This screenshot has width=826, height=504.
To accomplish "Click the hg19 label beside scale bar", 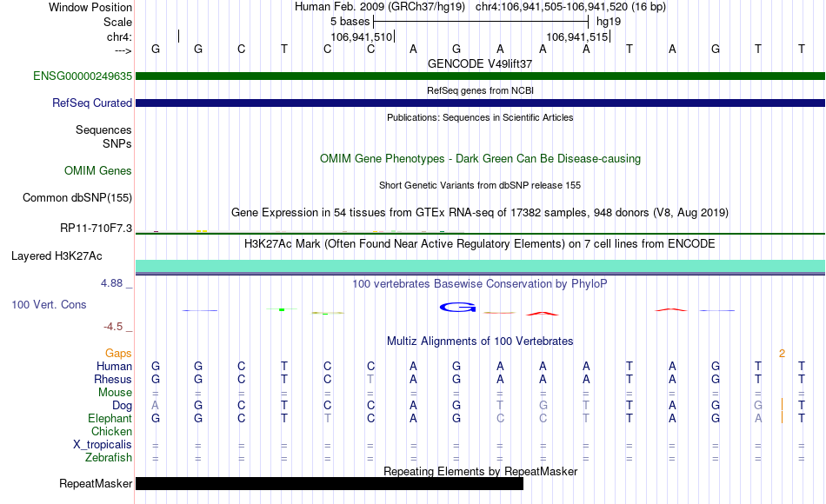I will [x=609, y=22].
